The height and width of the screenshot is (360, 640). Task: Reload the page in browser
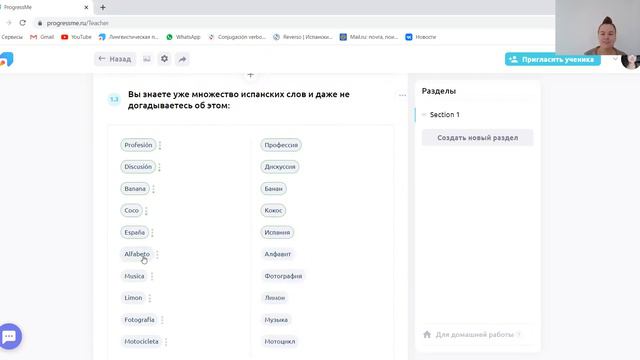(x=22, y=23)
